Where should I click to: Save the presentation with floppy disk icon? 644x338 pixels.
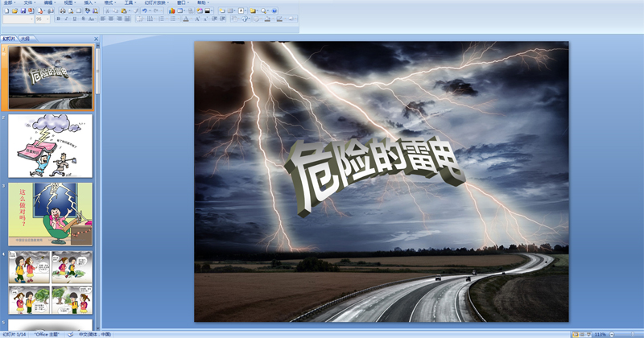point(23,11)
